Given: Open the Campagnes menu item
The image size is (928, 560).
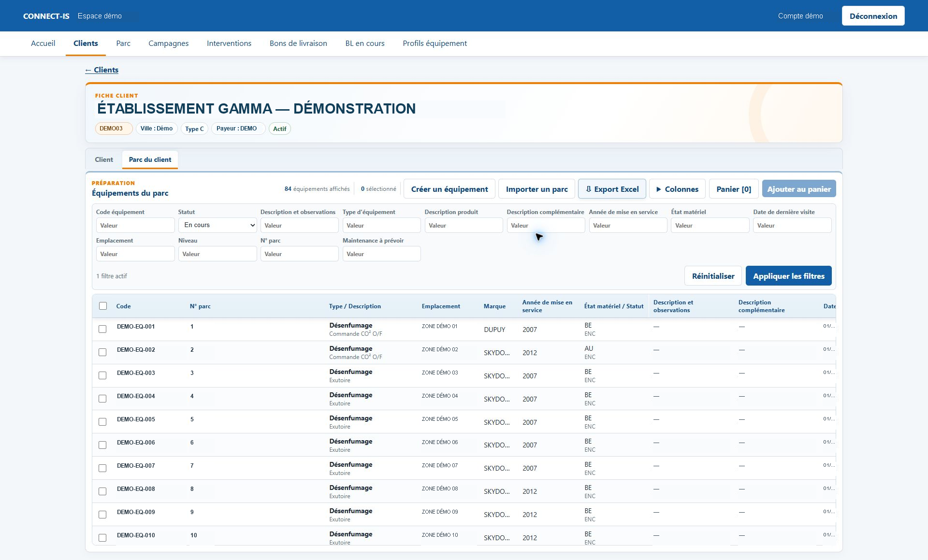Looking at the screenshot, I should tap(169, 43).
